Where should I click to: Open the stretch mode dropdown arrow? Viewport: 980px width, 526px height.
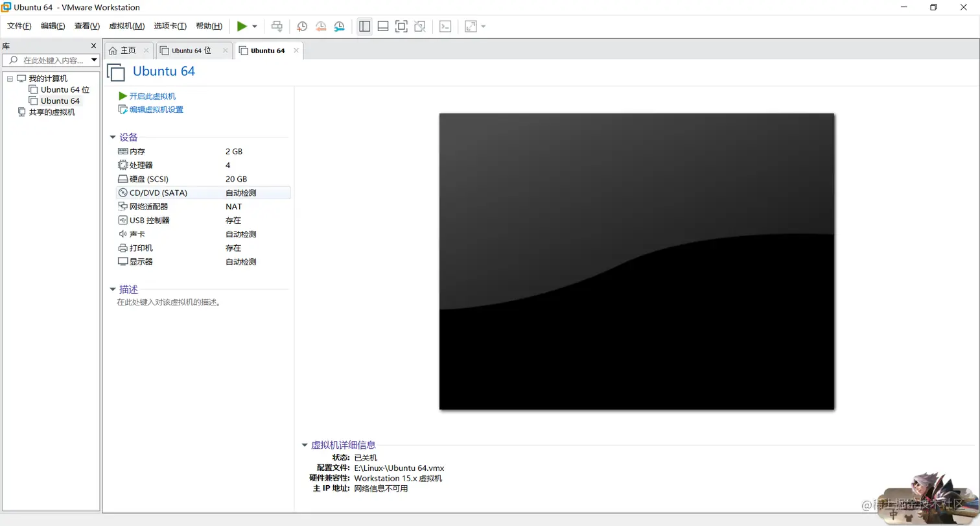(484, 27)
